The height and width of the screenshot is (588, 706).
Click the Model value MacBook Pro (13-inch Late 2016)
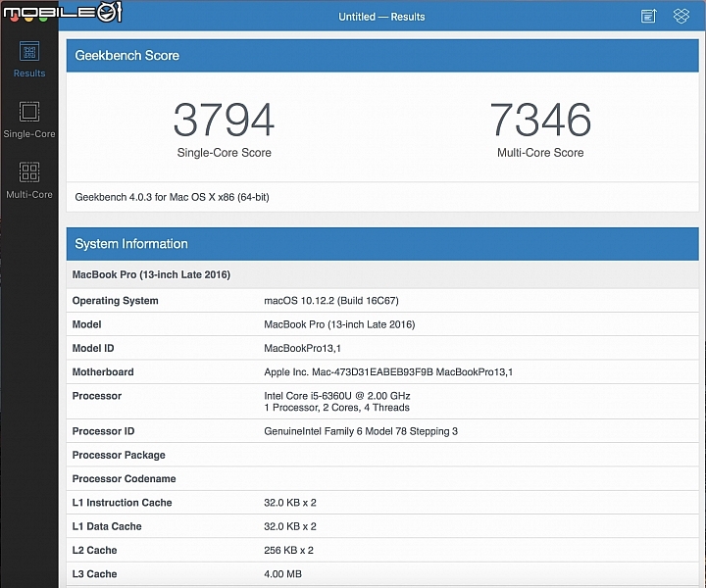tap(339, 324)
